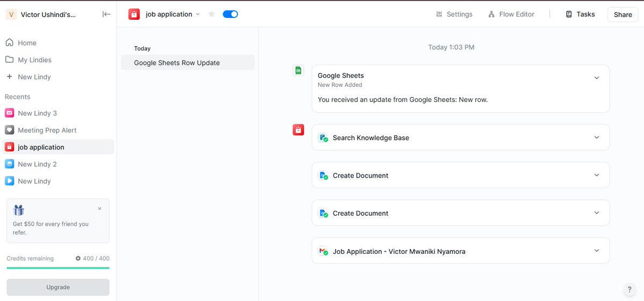
Task: Open the Flow Editor
Action: point(511,14)
